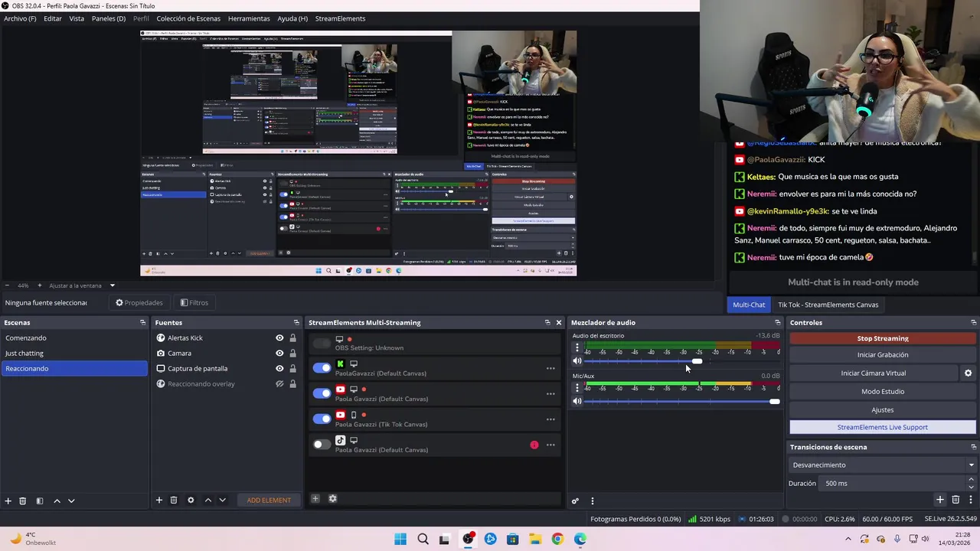Open the Archivo menu
This screenshot has width=980, height=551.
coord(20,18)
